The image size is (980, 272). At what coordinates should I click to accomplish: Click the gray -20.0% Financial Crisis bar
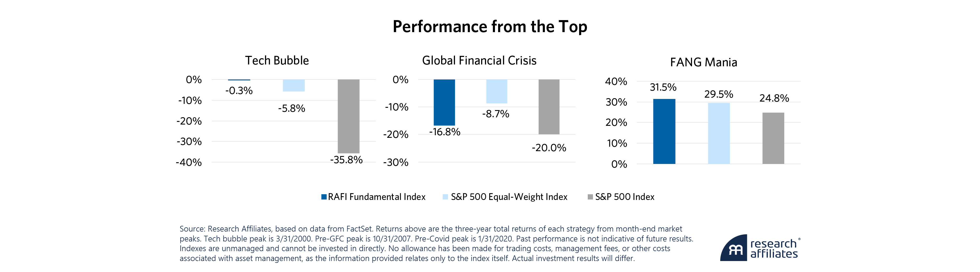pos(549,107)
